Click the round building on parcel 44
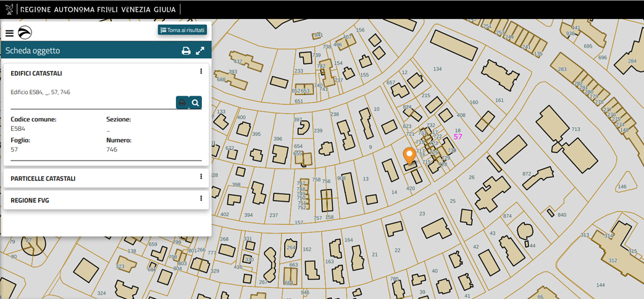The height and width of the screenshot is (299, 644). pyautogui.click(x=524, y=232)
